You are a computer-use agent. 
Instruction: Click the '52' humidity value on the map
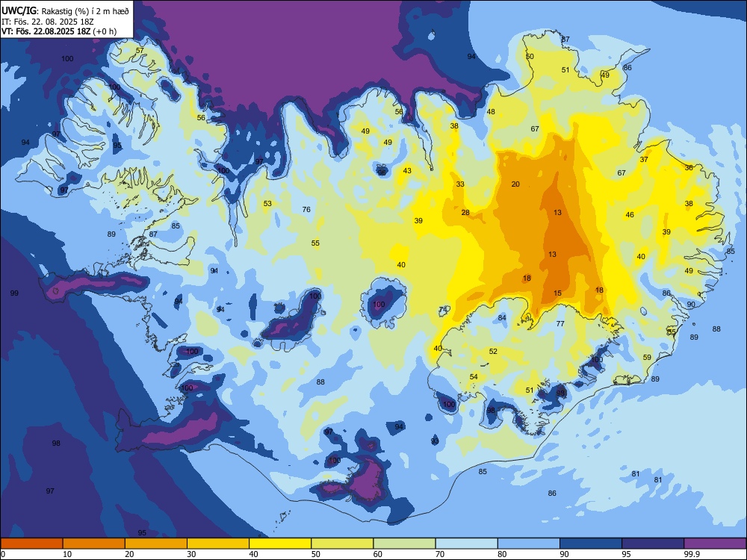click(493, 352)
